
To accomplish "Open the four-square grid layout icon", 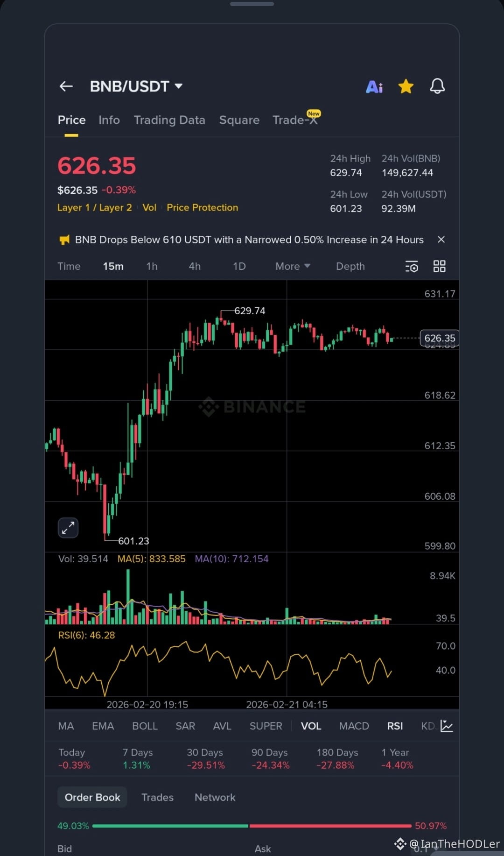I will point(440,266).
